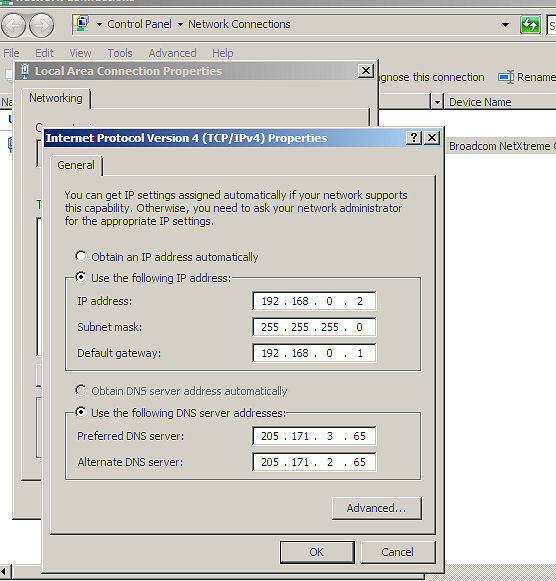The height and width of the screenshot is (581, 556).
Task: Expand the address bar history dropdown
Action: tap(505, 25)
